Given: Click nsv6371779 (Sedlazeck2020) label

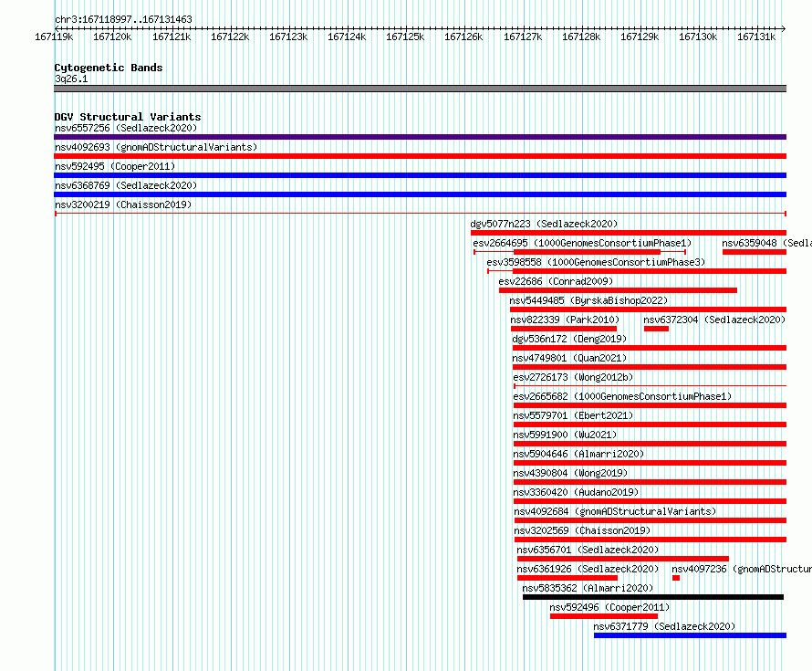Looking at the screenshot, I should [x=664, y=626].
